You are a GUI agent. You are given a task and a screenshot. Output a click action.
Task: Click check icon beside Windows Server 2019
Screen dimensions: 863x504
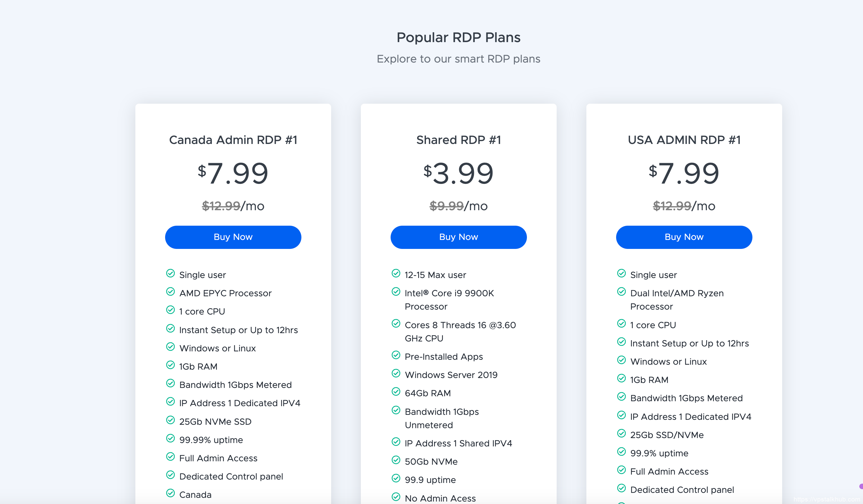(x=396, y=373)
